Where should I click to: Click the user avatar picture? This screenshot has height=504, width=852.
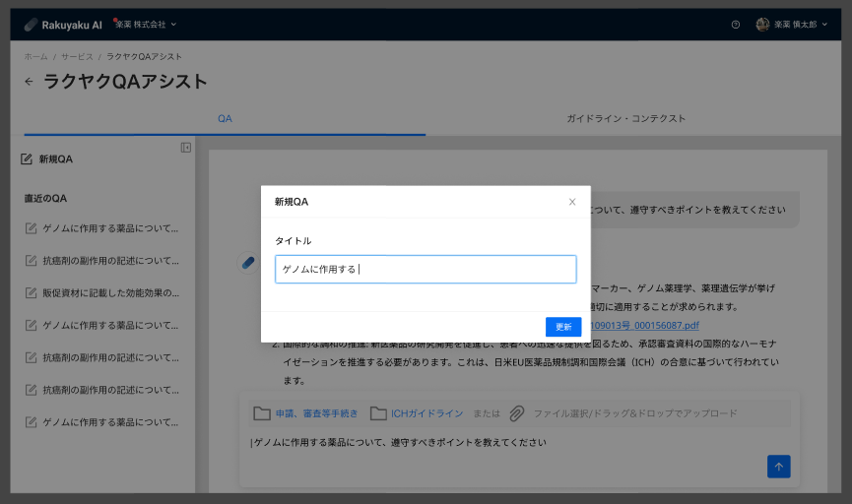pyautogui.click(x=762, y=25)
